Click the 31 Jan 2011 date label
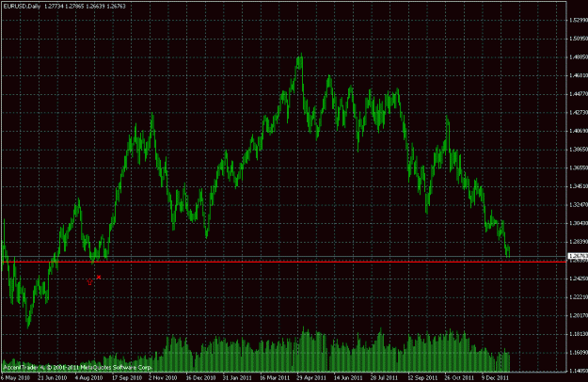Viewport: 588px width, 382px height. [x=237, y=377]
